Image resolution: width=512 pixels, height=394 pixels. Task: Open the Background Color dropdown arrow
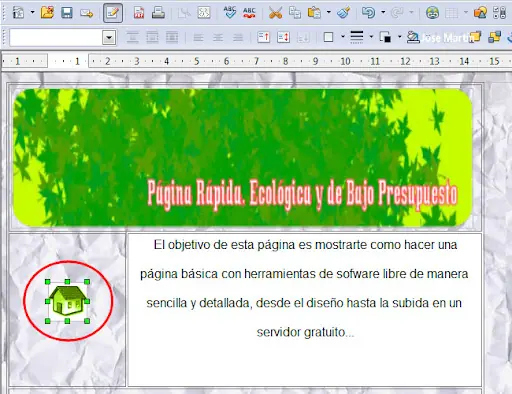click(x=400, y=37)
